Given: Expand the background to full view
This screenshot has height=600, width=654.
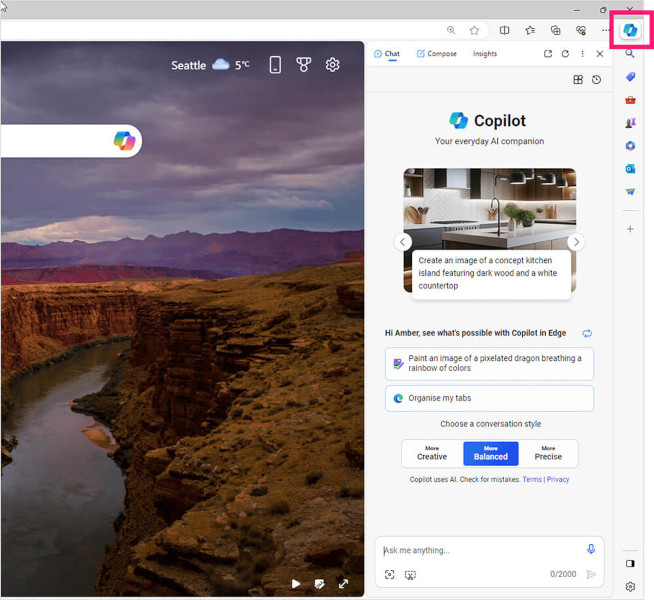Looking at the screenshot, I should tap(343, 583).
